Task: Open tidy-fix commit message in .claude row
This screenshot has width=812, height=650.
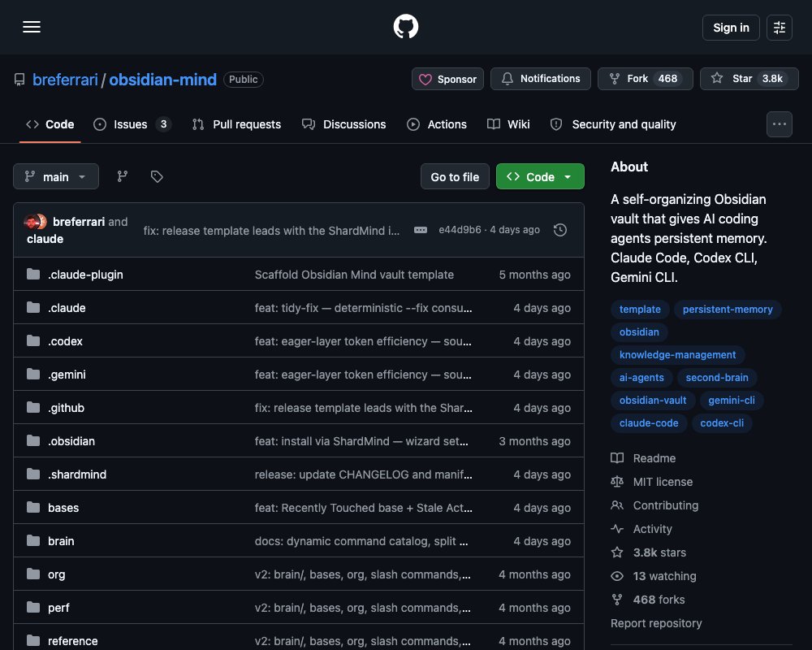Action: point(364,308)
